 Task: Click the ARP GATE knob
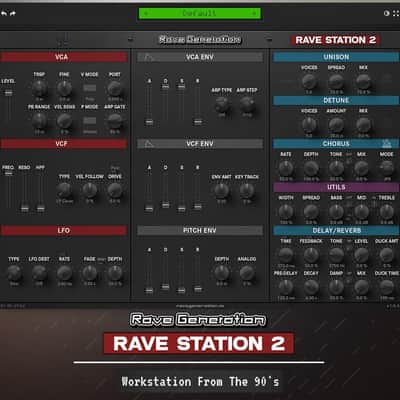point(115,120)
